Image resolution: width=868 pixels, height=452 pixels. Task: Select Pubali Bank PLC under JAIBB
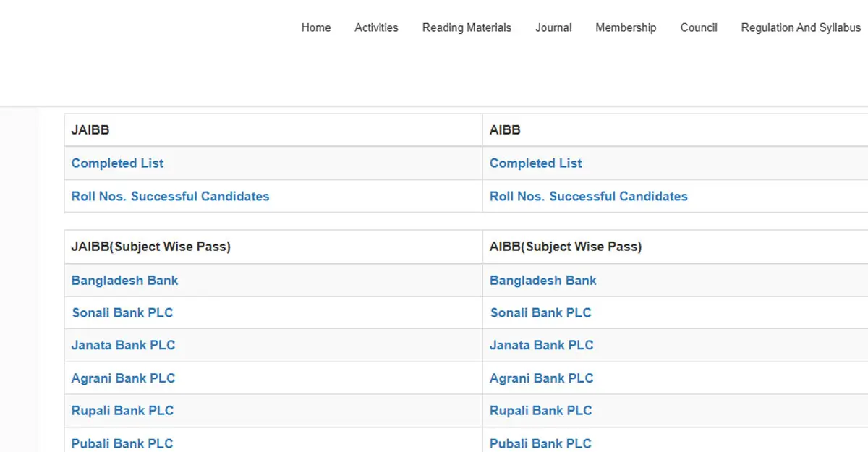(x=122, y=443)
